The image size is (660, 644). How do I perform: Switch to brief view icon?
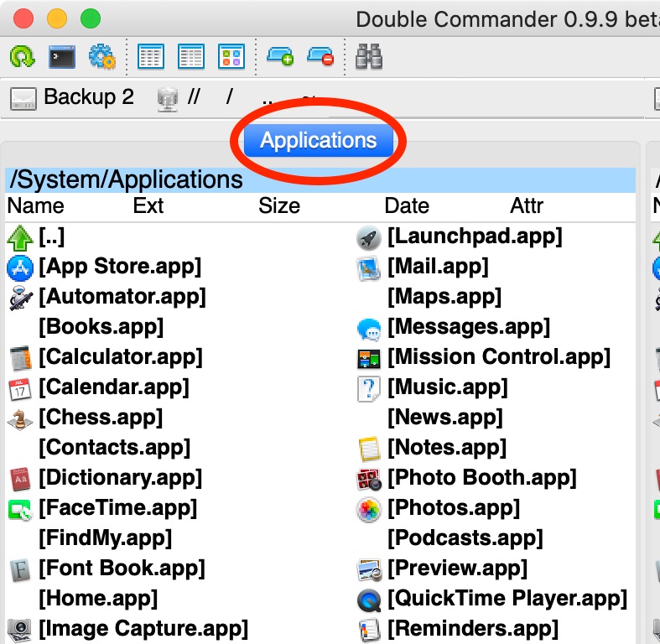150,57
